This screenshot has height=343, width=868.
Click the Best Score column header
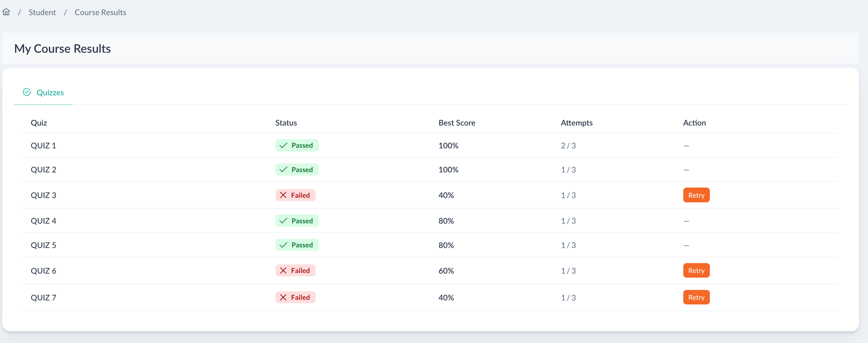click(x=457, y=123)
